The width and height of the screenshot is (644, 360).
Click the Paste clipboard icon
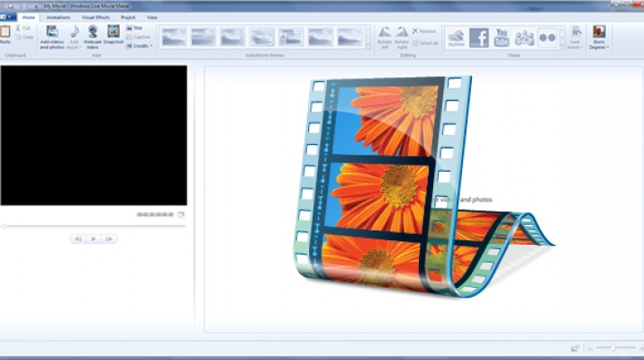[5, 32]
